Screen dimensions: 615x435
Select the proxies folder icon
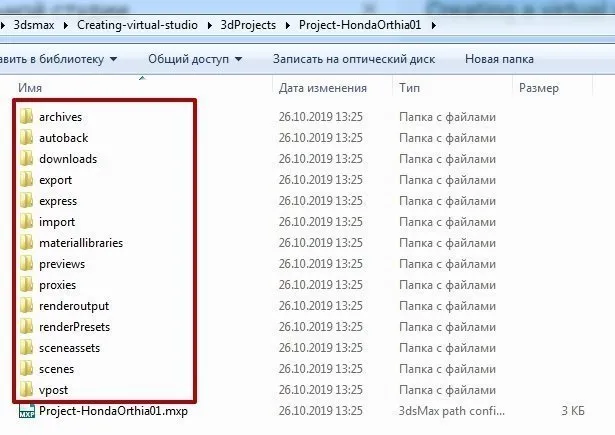pyautogui.click(x=27, y=285)
